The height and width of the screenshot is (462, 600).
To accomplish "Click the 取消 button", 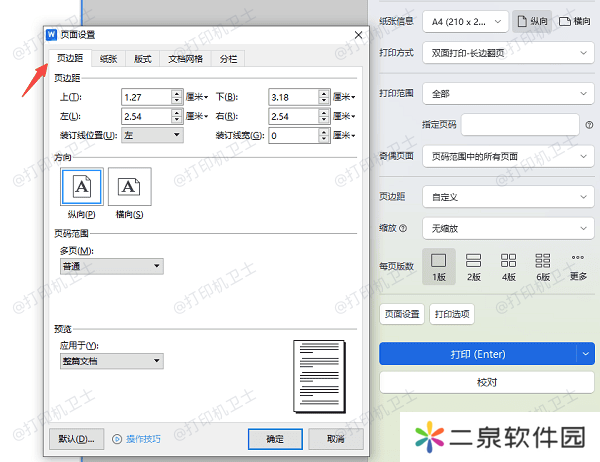I will tap(336, 439).
